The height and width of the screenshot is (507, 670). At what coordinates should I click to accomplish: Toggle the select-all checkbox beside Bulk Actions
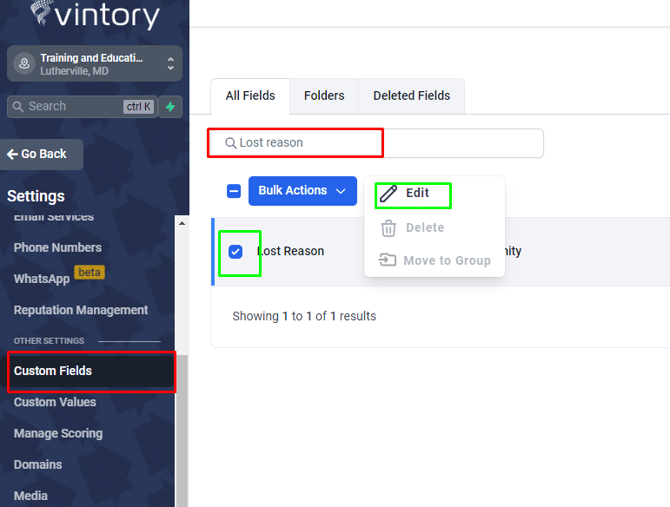pos(233,191)
